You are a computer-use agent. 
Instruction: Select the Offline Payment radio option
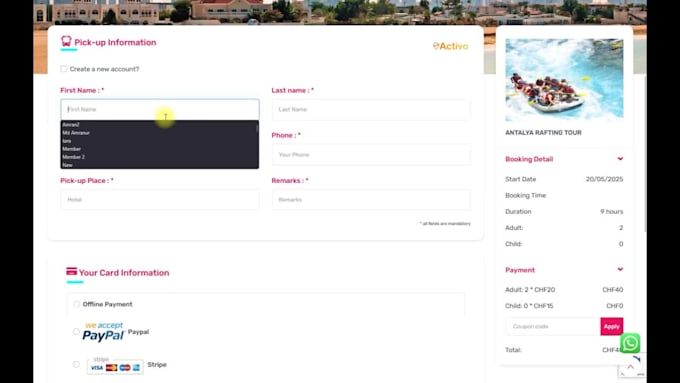coord(76,304)
